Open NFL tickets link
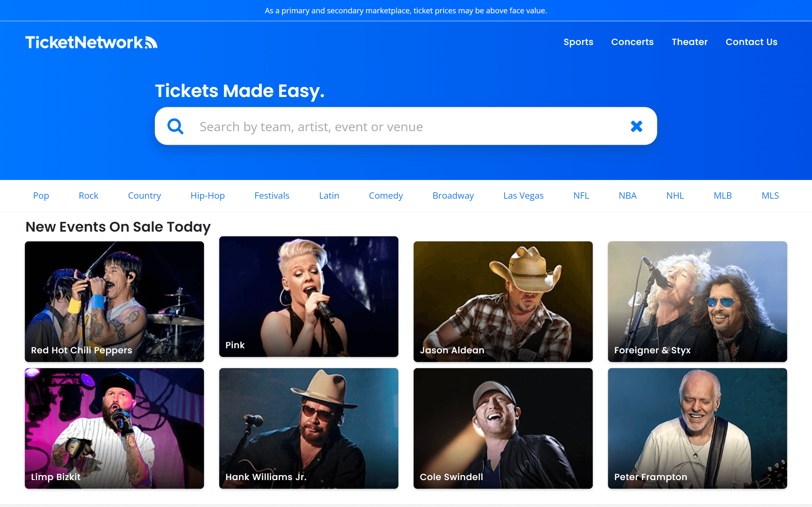812x507 pixels. (x=581, y=196)
